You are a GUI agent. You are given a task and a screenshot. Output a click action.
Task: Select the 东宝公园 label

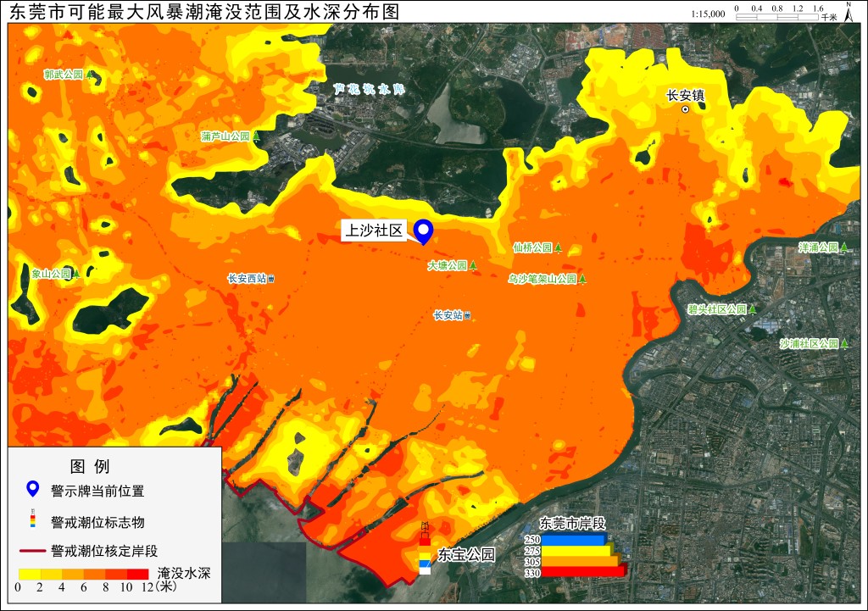[x=466, y=554]
